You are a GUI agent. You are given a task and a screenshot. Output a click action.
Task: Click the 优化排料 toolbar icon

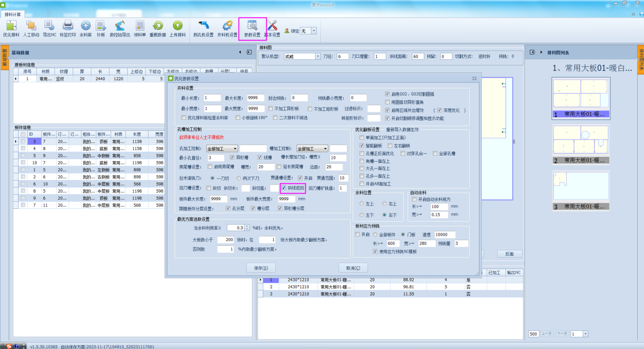[x=11, y=26]
